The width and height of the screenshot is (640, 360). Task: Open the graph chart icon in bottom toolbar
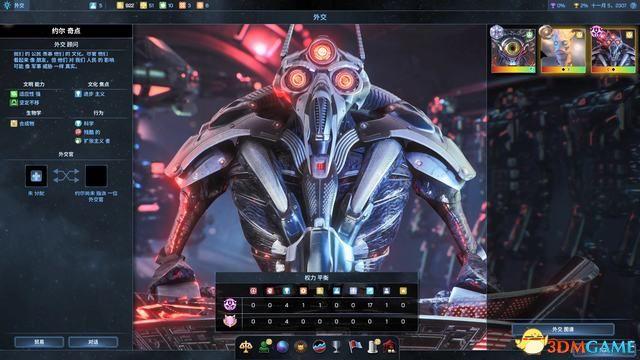pyautogui.click(x=319, y=347)
